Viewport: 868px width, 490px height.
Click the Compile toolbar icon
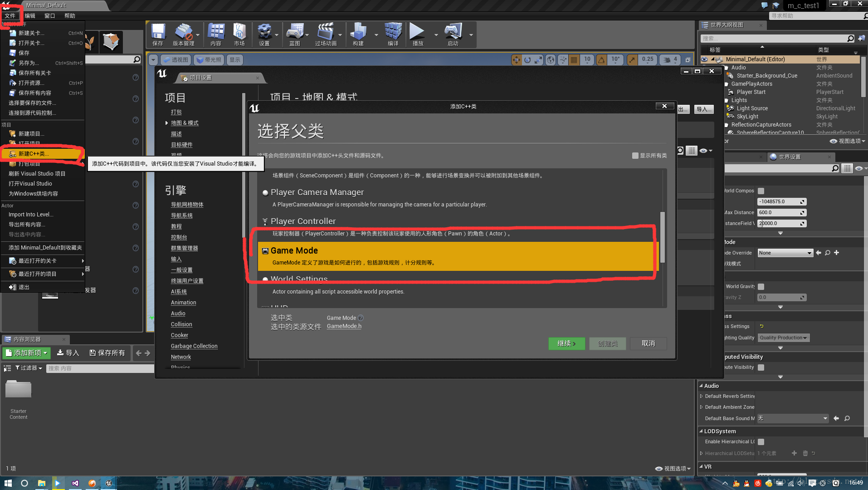point(393,34)
